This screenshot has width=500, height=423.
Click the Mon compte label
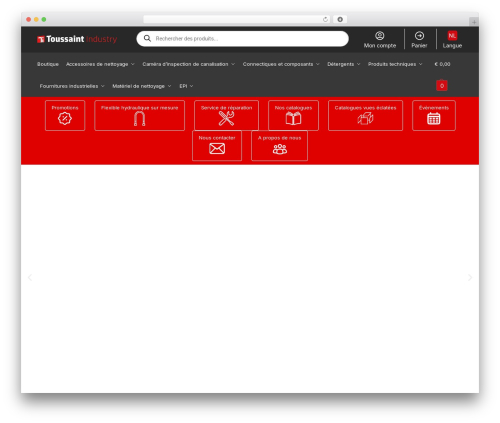pyautogui.click(x=380, y=46)
